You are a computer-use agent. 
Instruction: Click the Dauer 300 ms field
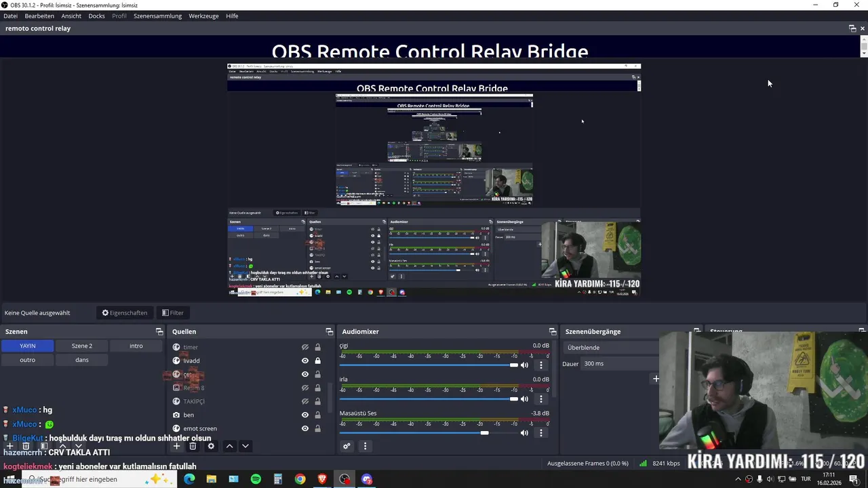point(620,364)
